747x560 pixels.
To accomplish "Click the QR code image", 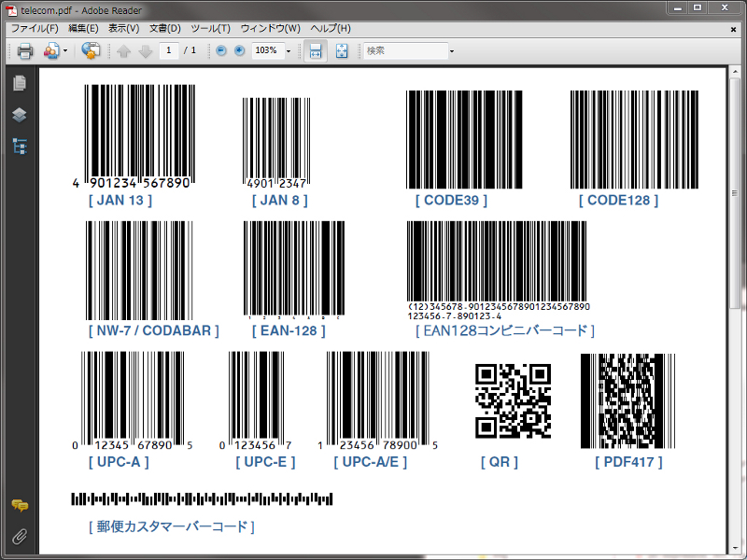I will pos(513,401).
